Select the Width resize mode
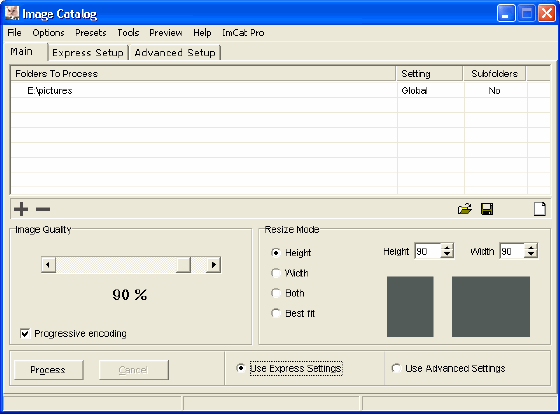560x414 pixels. tap(276, 273)
